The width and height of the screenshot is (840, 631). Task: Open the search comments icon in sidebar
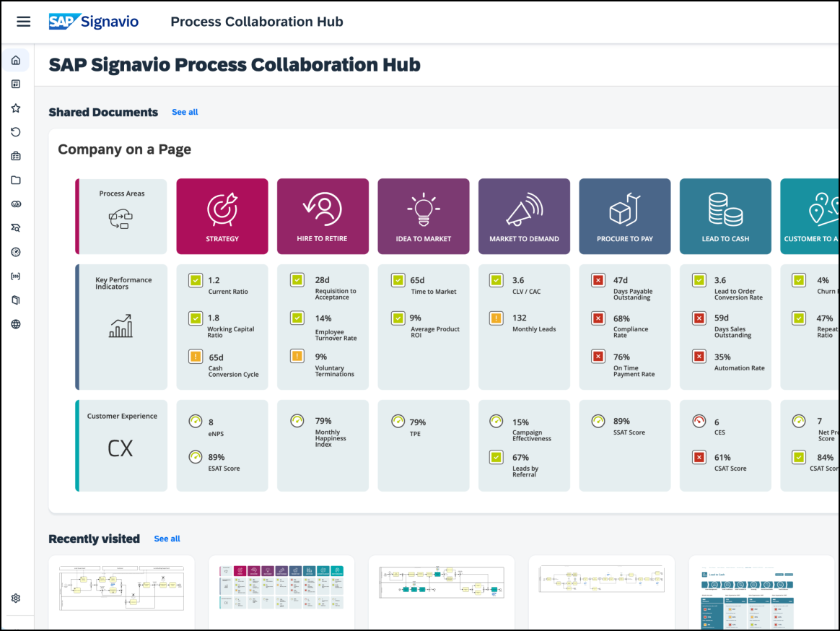16,228
